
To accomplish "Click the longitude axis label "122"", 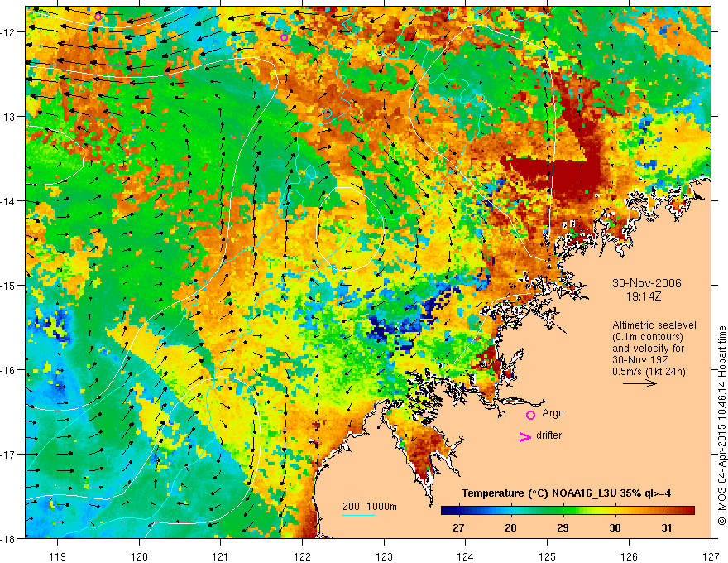I will click(302, 556).
